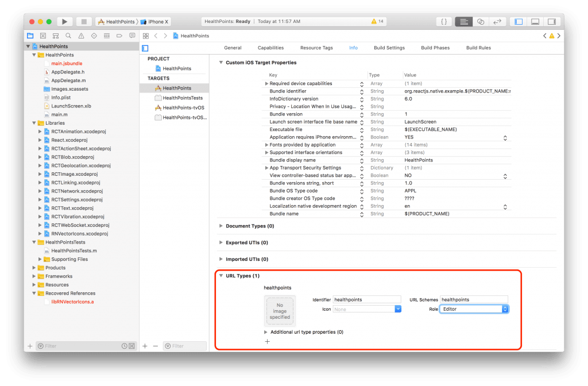The width and height of the screenshot is (588, 386).
Task: Open the Capabilities tab
Action: click(x=270, y=48)
